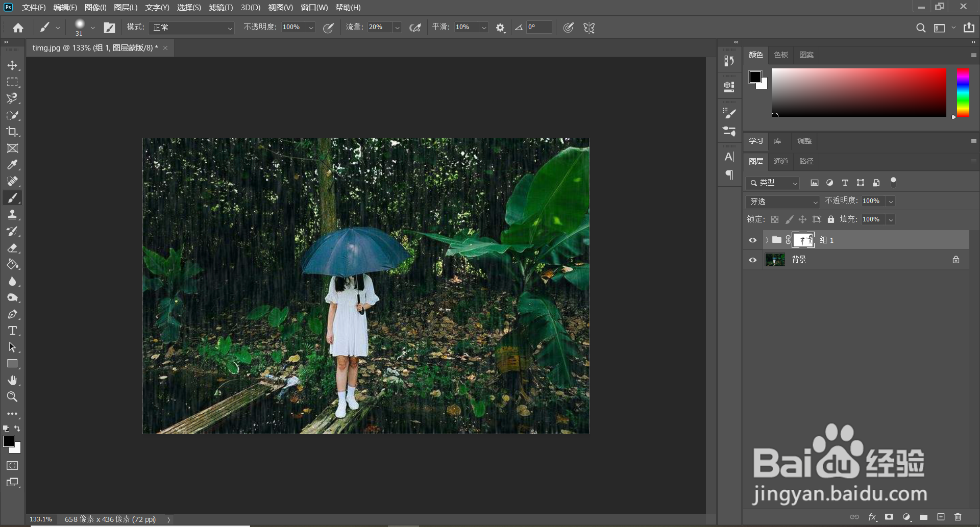Select the History Brush tool

pos(12,231)
